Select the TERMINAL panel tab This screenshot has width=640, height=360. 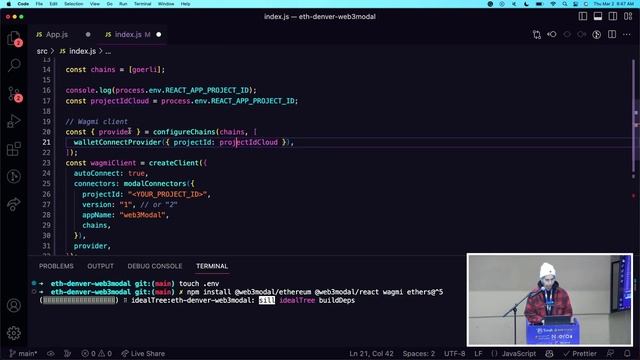(x=212, y=266)
